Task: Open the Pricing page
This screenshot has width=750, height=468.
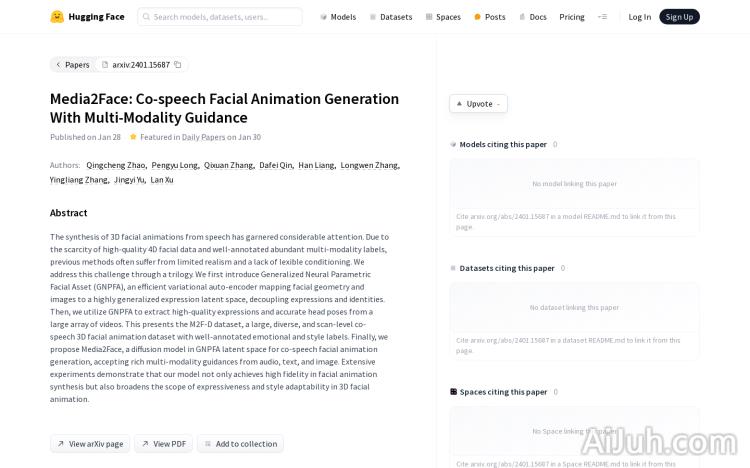Action: [572, 17]
